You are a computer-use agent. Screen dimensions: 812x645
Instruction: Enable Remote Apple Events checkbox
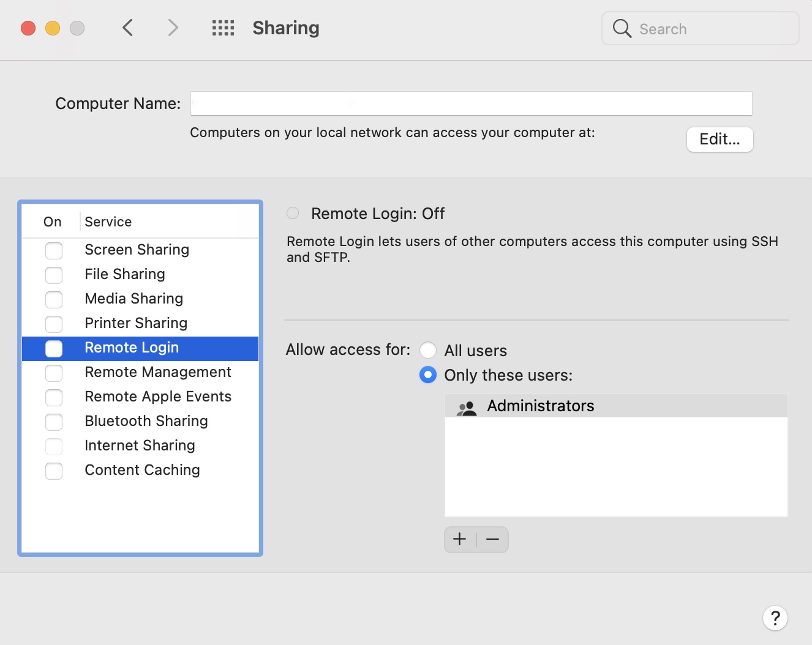pyautogui.click(x=54, y=397)
